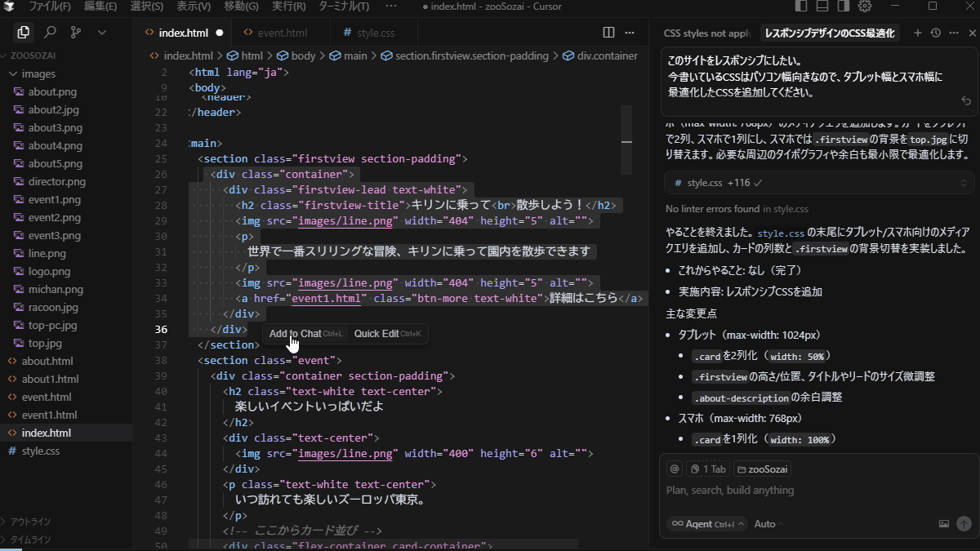
Task: Click the zooSozai folder context chip
Action: point(762,469)
